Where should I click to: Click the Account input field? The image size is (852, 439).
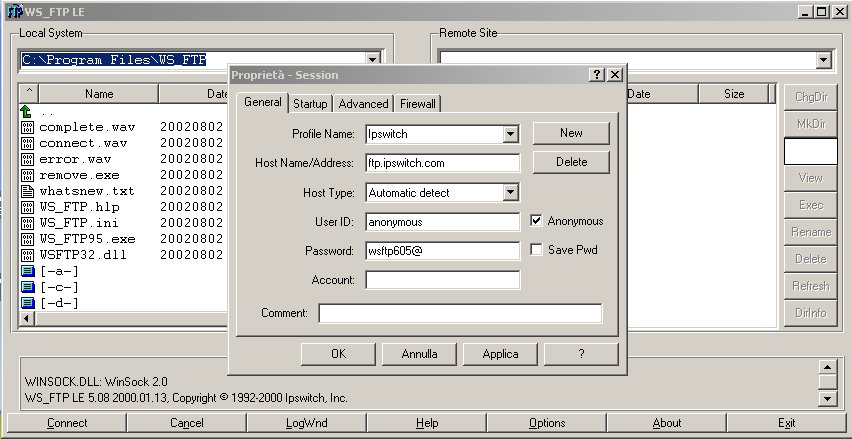tap(442, 280)
